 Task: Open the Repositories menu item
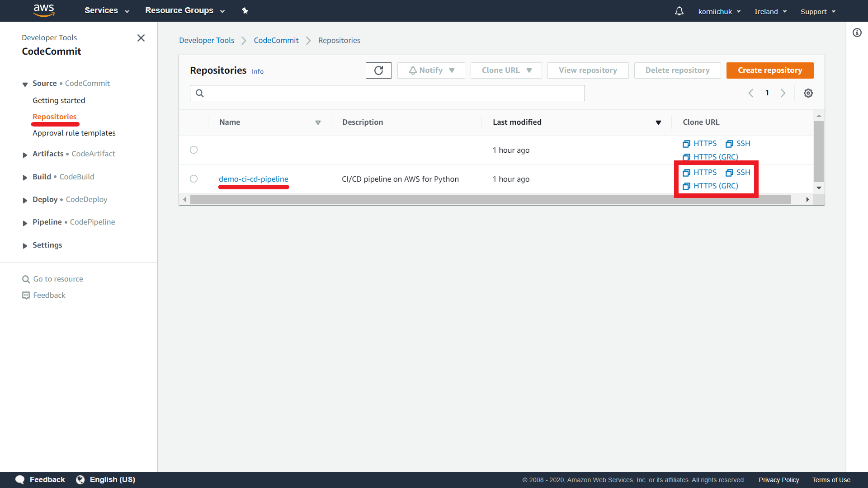click(54, 116)
